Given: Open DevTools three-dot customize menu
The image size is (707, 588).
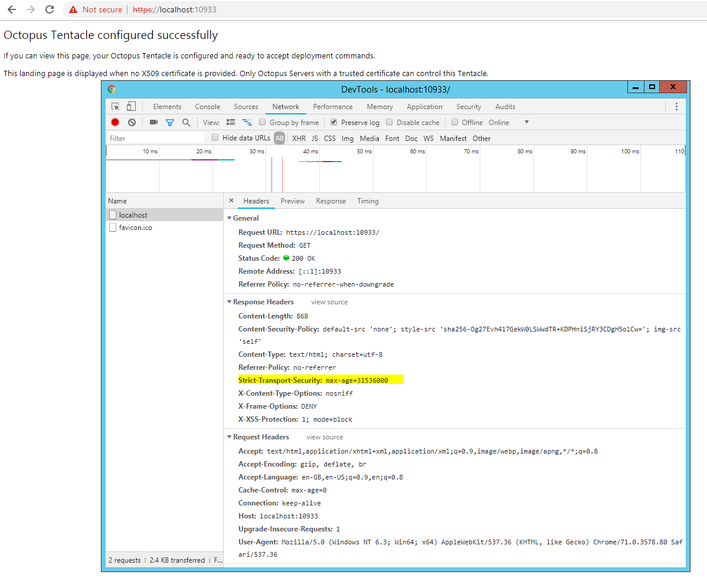Looking at the screenshot, I should click(x=676, y=107).
